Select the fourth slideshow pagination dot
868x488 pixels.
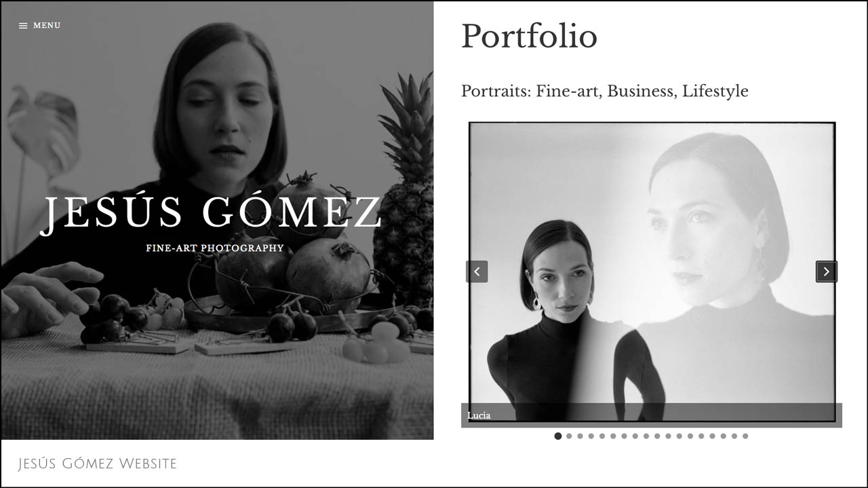pyautogui.click(x=591, y=436)
